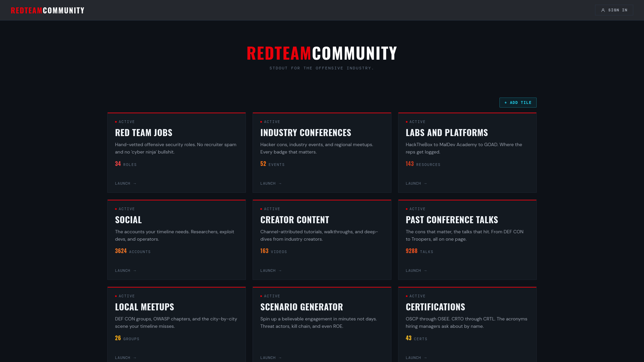Image resolution: width=644 pixels, height=362 pixels.
Task: Launch the Creator Content tile
Action: [271, 271]
